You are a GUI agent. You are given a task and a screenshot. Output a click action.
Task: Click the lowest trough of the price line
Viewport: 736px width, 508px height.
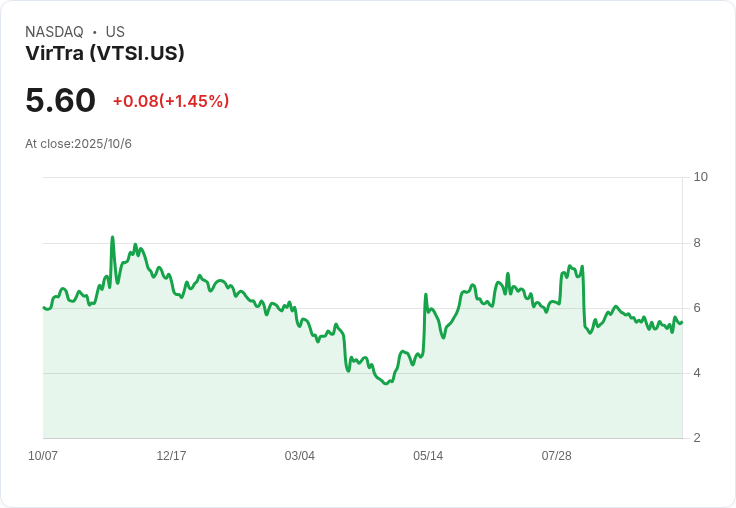(387, 383)
